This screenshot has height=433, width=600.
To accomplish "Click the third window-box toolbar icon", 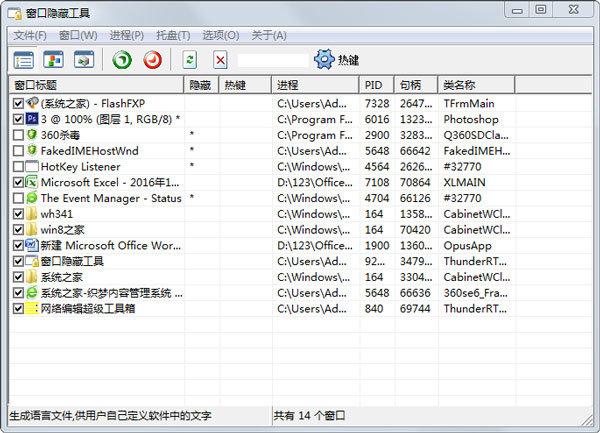I will [84, 59].
